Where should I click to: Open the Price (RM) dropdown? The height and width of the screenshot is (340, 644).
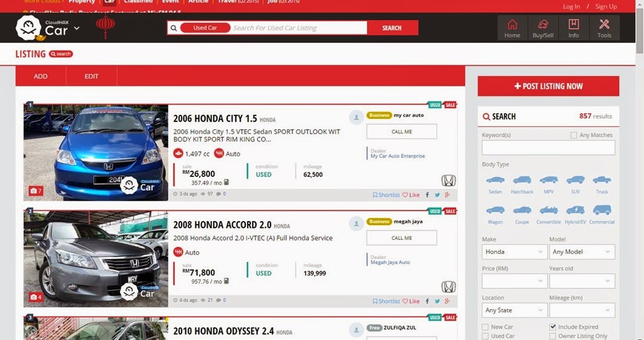(514, 281)
